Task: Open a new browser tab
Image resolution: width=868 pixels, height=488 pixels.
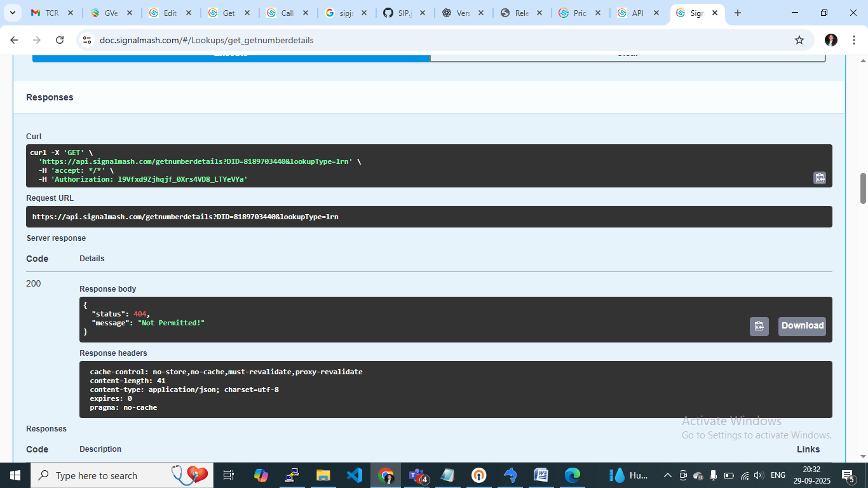Action: pyautogui.click(x=737, y=13)
